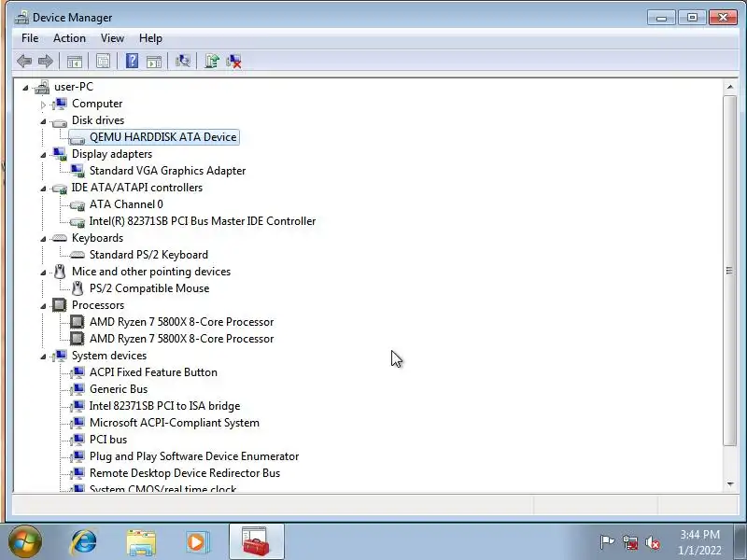This screenshot has width=747, height=560.
Task: Select PS/2 Compatible Mouse
Action: [x=149, y=288]
